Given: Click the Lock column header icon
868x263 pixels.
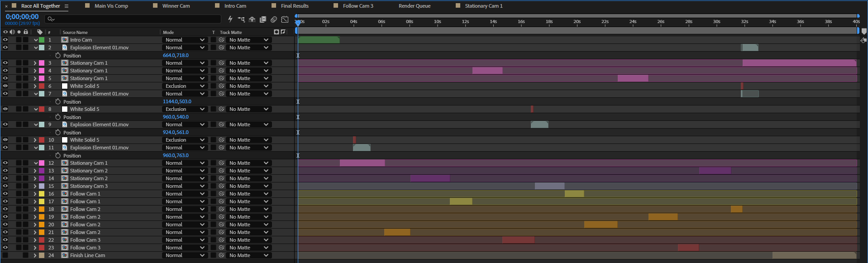Looking at the screenshot, I should click(x=26, y=32).
